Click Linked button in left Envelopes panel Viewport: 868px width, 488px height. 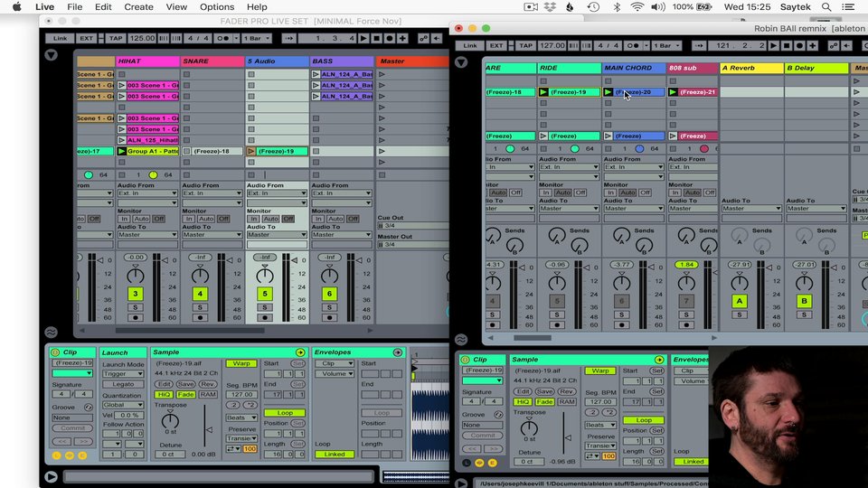pos(335,455)
